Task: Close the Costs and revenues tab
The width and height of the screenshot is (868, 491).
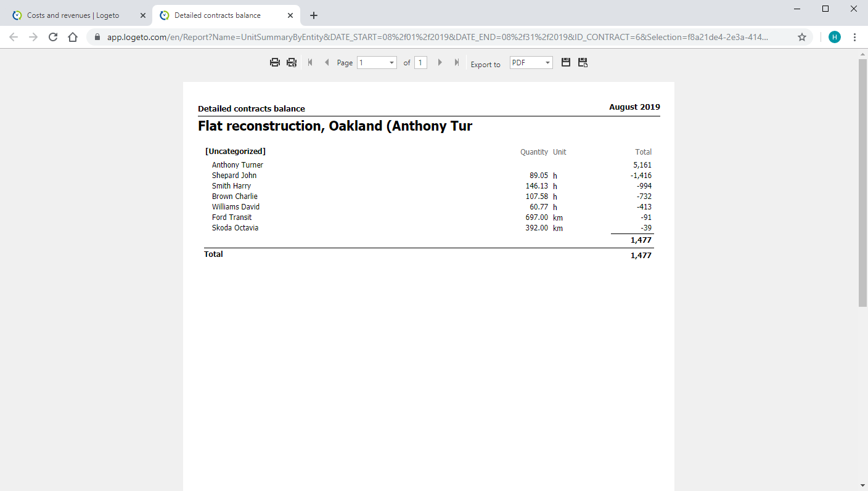Action: click(x=143, y=15)
